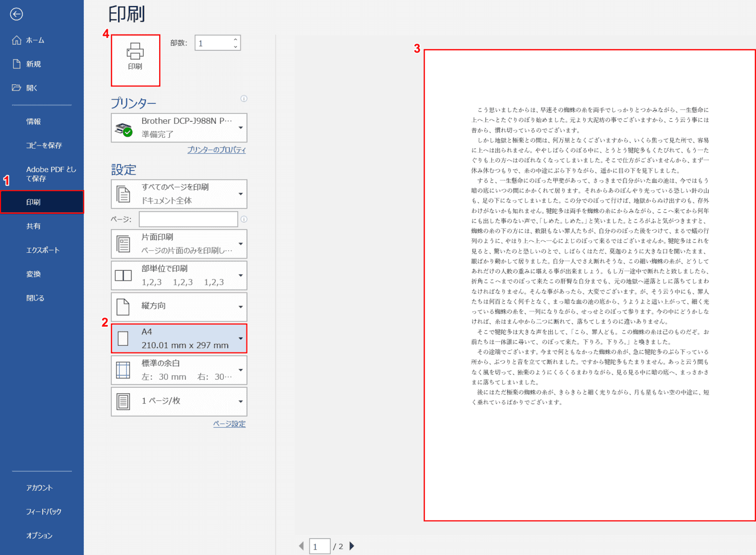The height and width of the screenshot is (555, 756).
Task: Click the 縦方向 portrait orientation icon
Action: tap(123, 307)
